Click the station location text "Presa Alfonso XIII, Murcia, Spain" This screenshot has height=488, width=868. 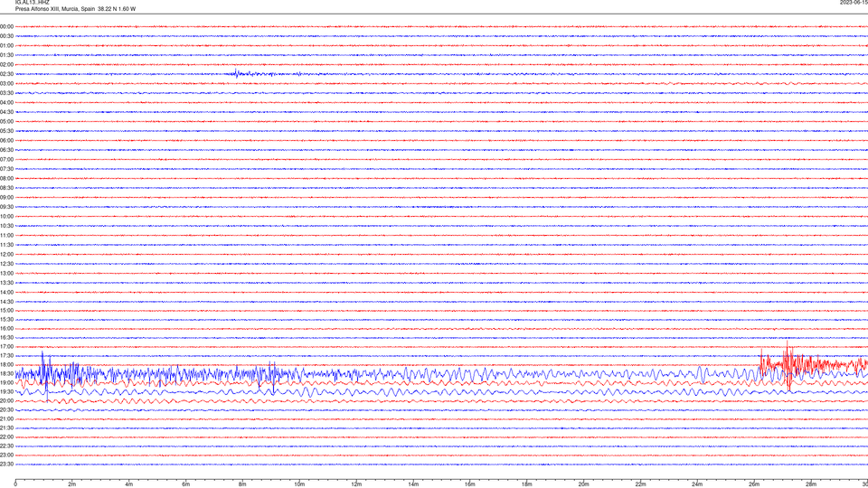tap(55, 9)
